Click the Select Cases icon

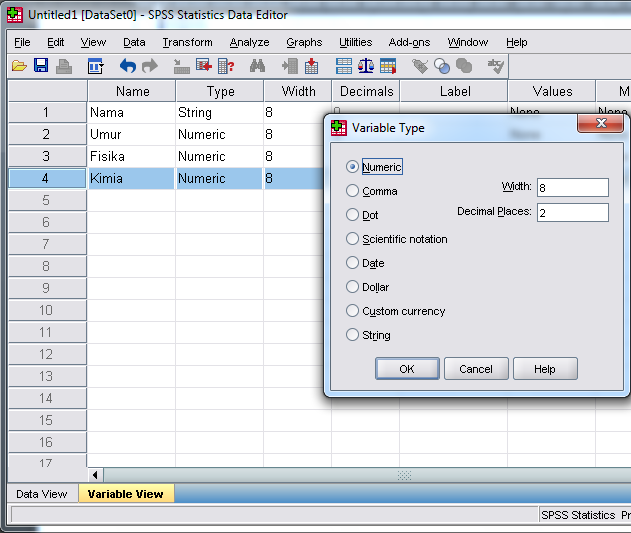(x=388, y=66)
